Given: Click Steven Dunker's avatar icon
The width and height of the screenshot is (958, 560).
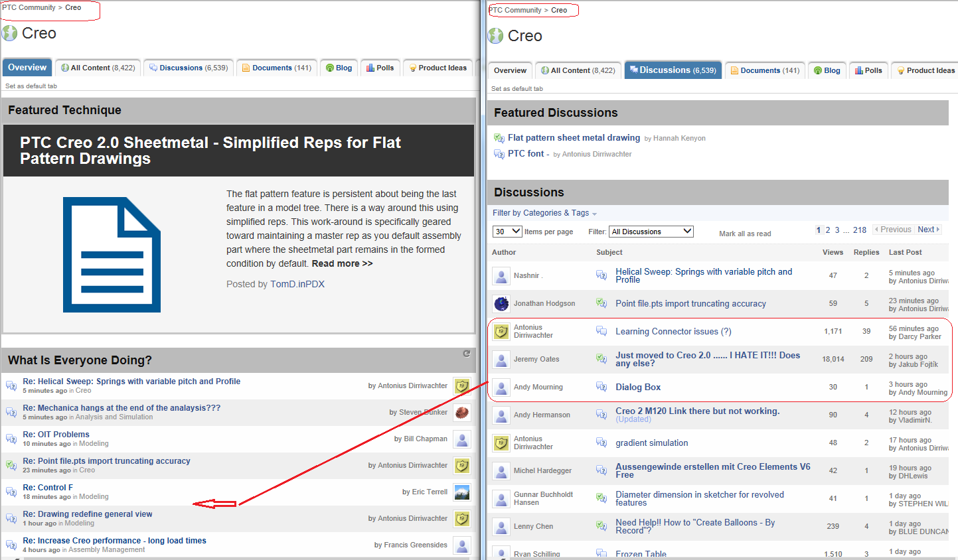Looking at the screenshot, I should 462,412.
